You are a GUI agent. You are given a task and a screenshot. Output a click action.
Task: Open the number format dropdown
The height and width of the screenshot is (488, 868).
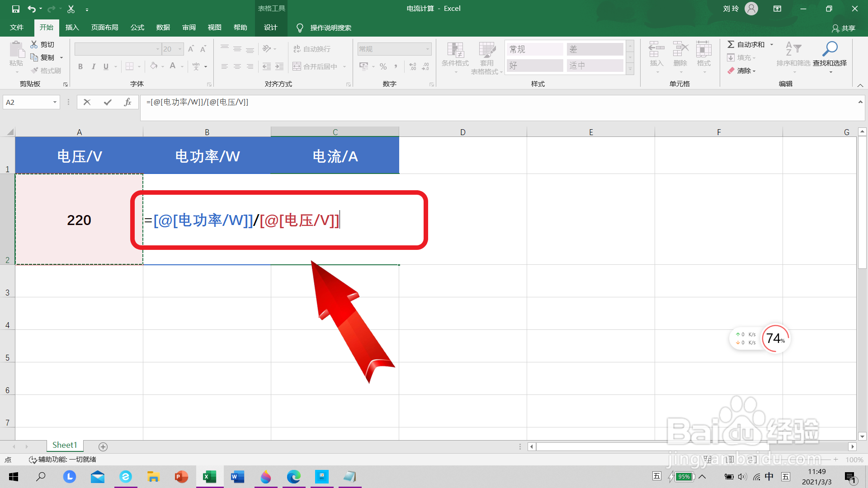pos(427,49)
